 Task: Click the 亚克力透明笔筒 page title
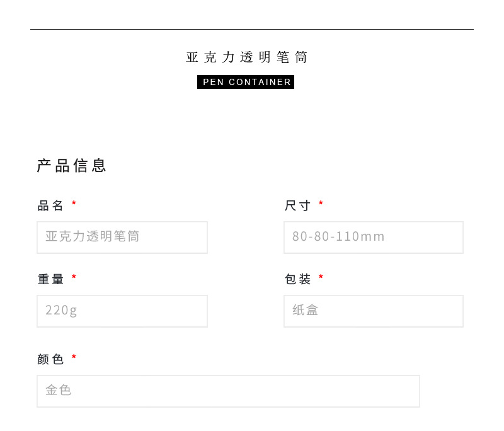coord(247,57)
